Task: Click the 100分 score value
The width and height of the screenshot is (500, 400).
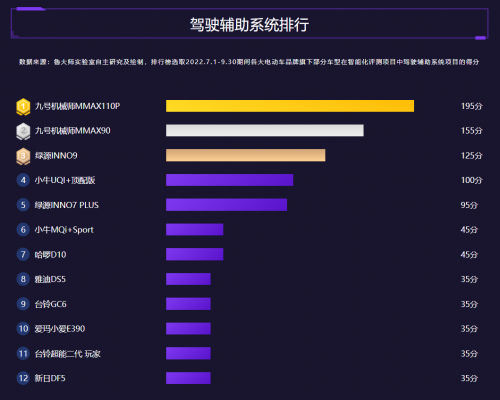Action: (471, 180)
